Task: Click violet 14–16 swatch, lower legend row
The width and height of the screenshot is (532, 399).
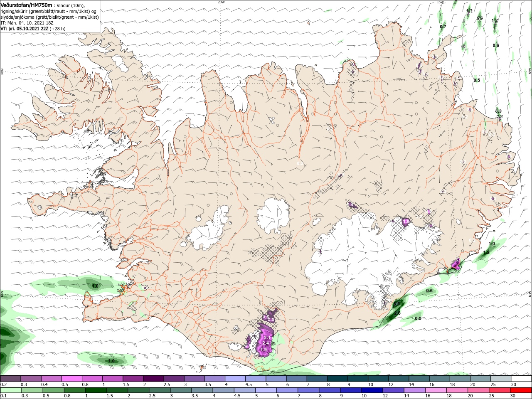Action: pos(414,390)
